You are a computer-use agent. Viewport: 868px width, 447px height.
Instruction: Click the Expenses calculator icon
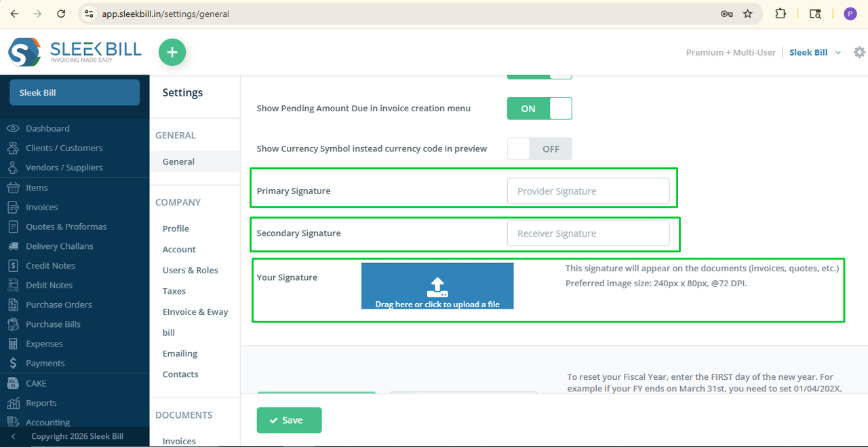pyautogui.click(x=13, y=344)
